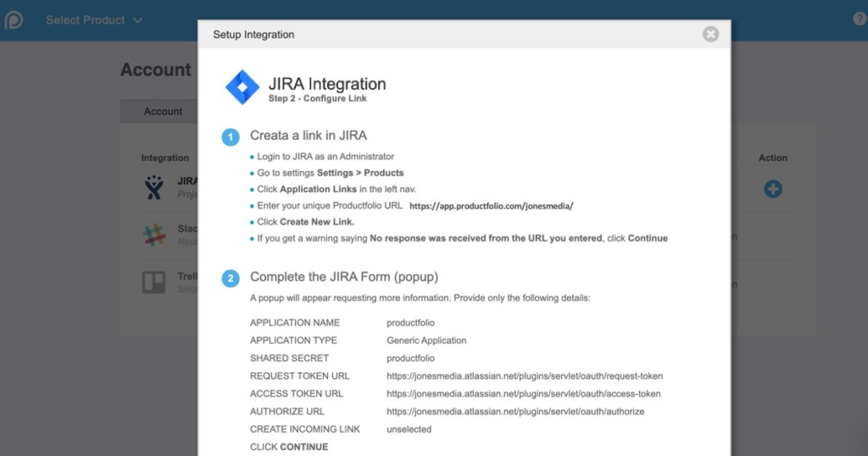Screen dimensions: 868x456
Task: Click 'Login to JIRA as an Administrator' line
Action: [x=325, y=157]
